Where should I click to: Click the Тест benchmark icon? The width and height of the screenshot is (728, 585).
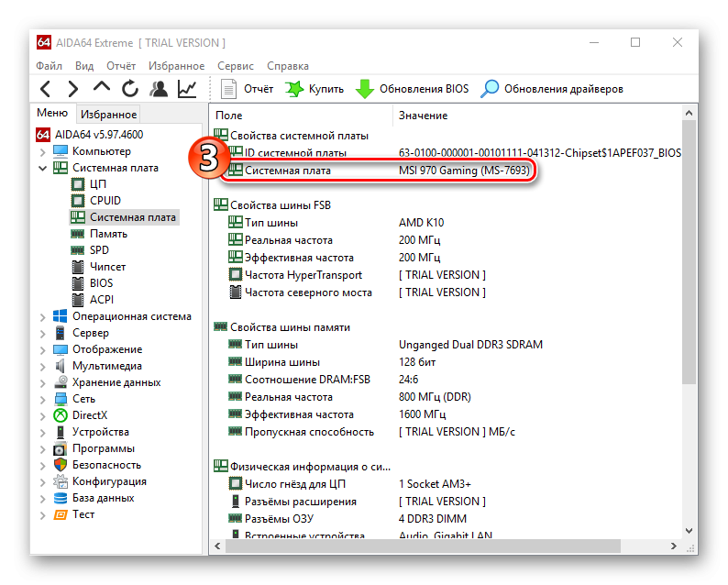point(61,514)
